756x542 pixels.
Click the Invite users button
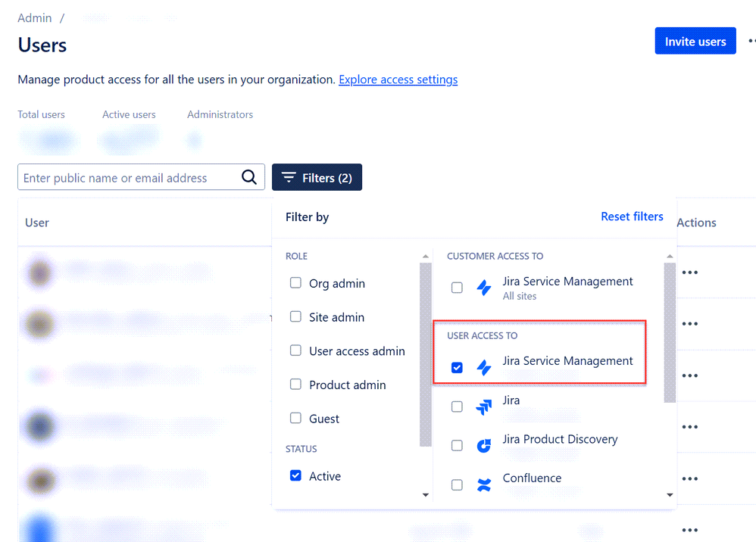pyautogui.click(x=695, y=41)
